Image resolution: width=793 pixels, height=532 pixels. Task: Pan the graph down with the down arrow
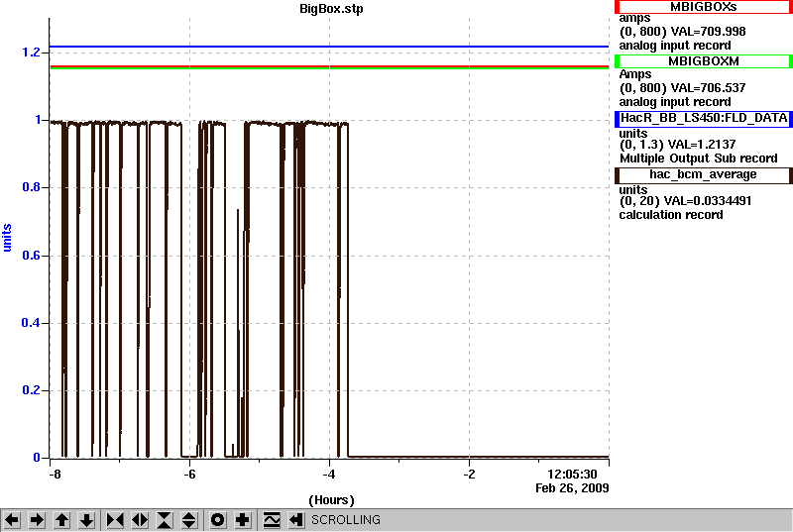pyautogui.click(x=86, y=520)
